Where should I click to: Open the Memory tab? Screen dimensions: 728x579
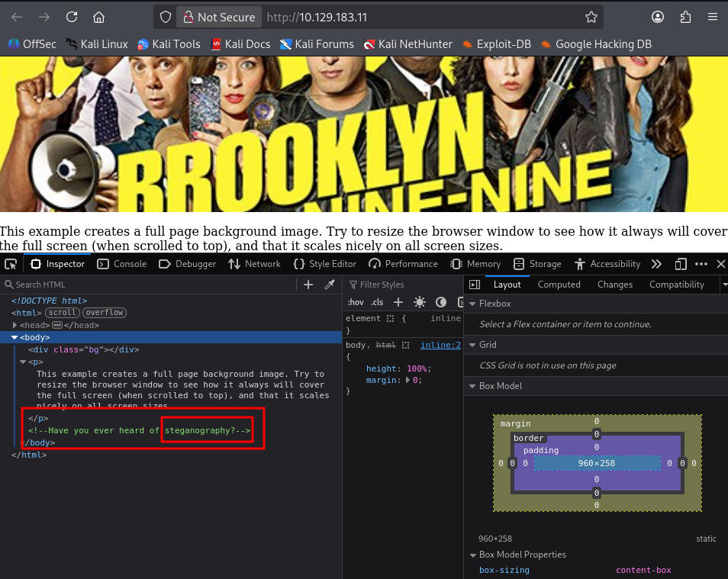475,264
